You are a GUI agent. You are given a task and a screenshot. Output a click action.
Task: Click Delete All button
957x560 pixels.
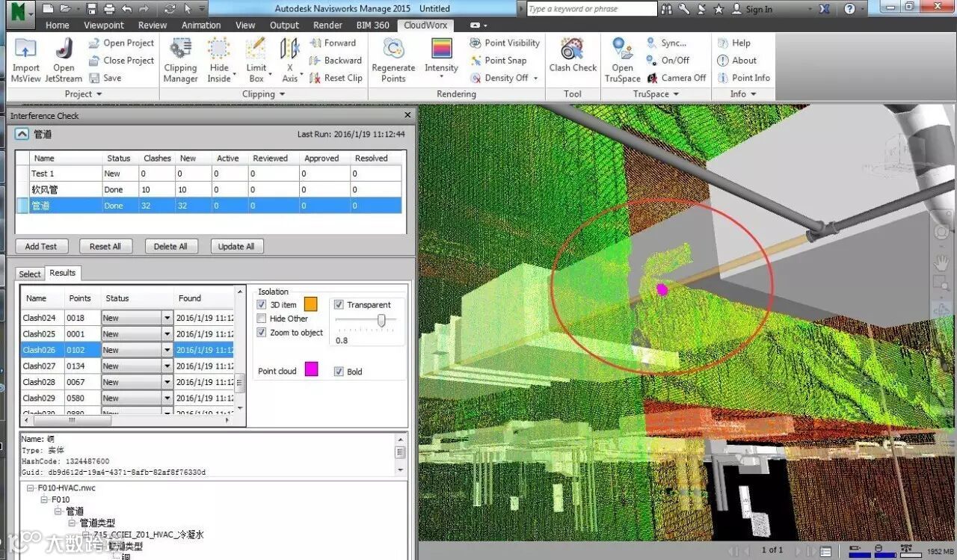pyautogui.click(x=170, y=246)
